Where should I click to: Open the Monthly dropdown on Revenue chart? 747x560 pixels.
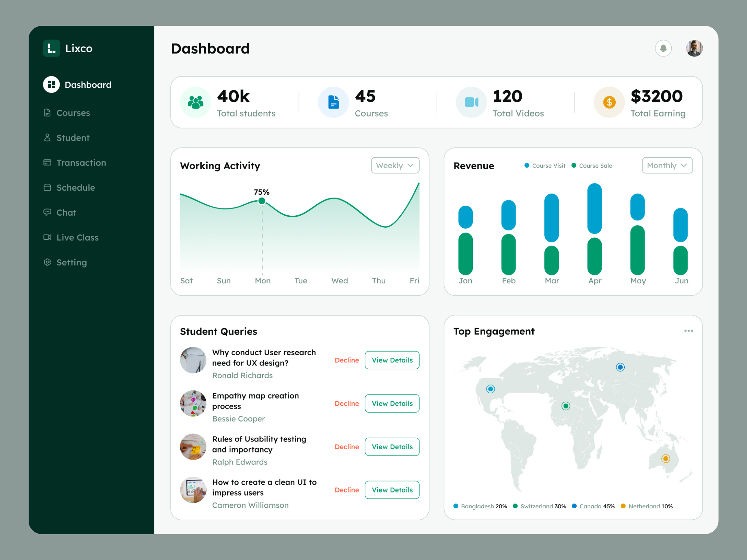pyautogui.click(x=667, y=166)
